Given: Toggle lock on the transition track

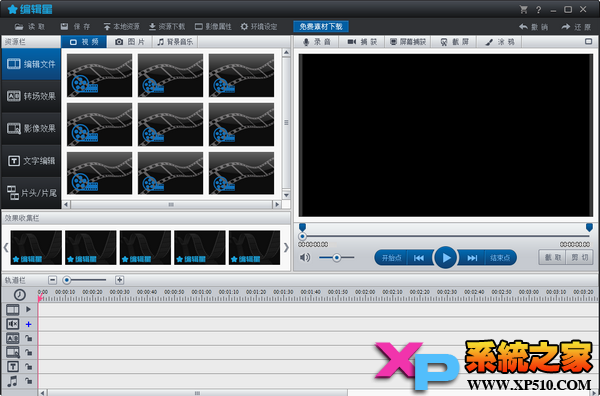Looking at the screenshot, I should [x=28, y=338].
